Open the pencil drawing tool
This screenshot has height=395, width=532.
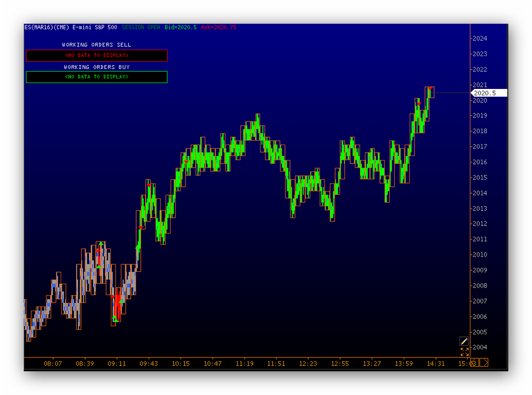[464, 341]
